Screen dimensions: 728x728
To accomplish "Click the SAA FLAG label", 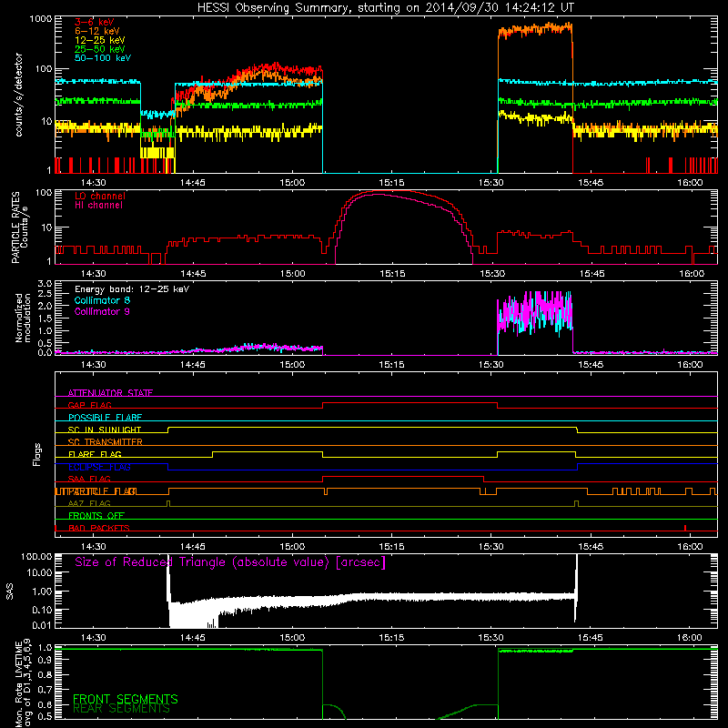I will pyautogui.click(x=89, y=479).
